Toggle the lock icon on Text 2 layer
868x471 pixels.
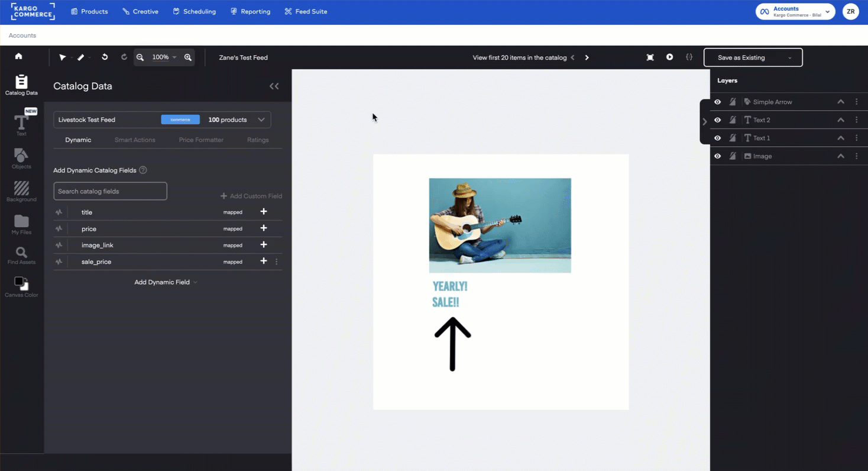[733, 120]
